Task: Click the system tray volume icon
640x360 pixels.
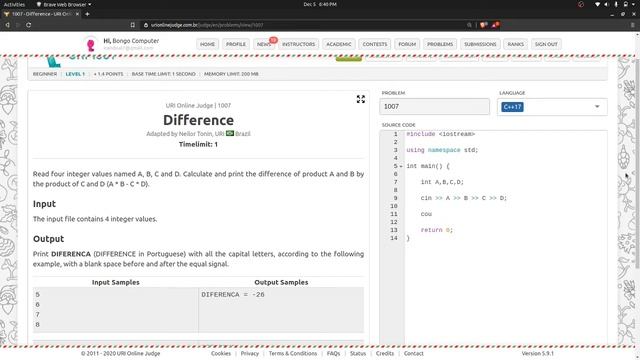Action: pyautogui.click(x=607, y=4)
